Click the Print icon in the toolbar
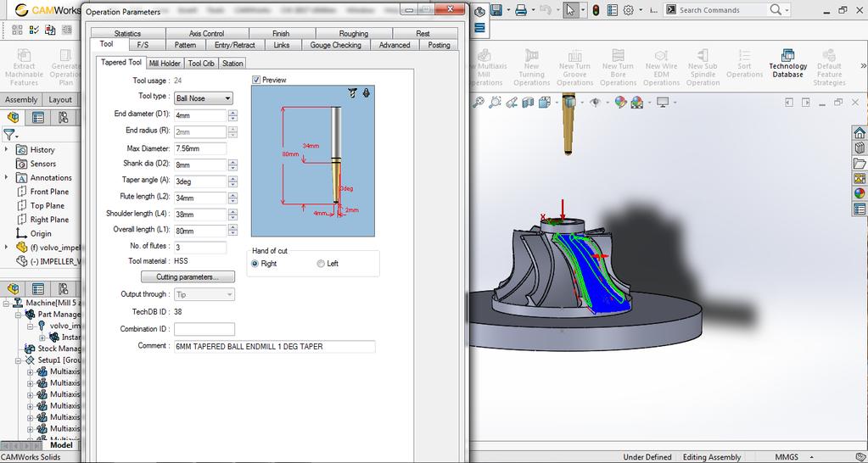 521,10
